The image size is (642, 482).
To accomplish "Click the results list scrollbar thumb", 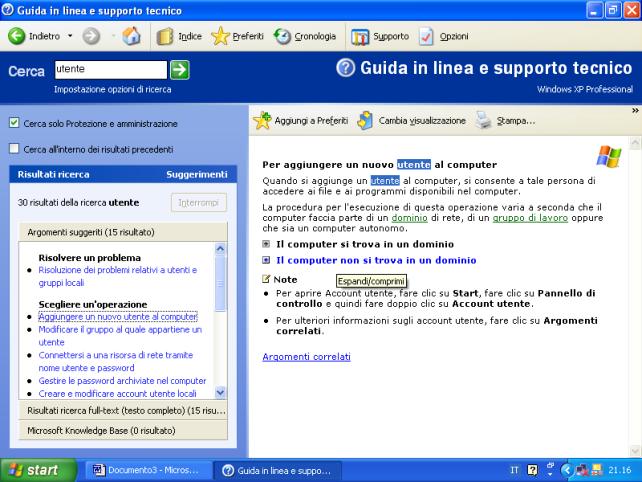I will 220,283.
